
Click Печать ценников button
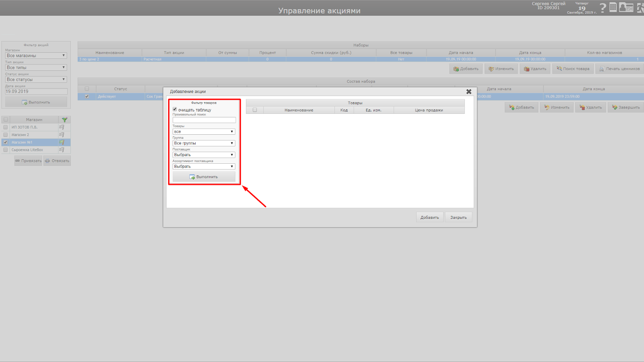(x=619, y=69)
